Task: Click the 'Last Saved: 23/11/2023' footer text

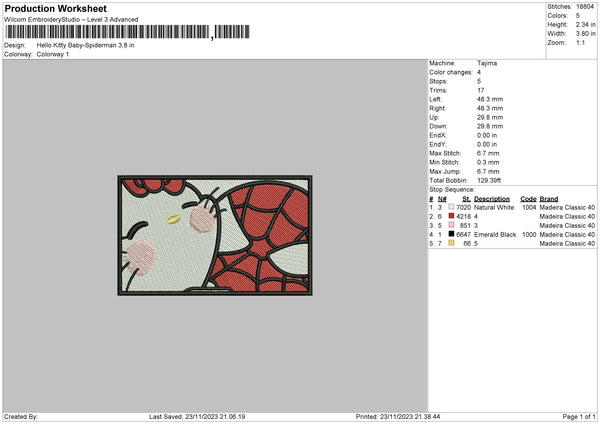Action: (x=197, y=416)
